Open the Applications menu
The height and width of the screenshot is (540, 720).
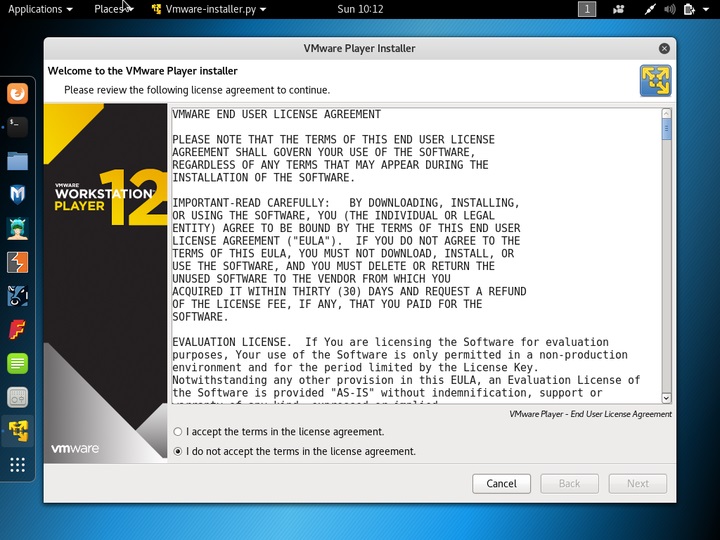coord(40,9)
